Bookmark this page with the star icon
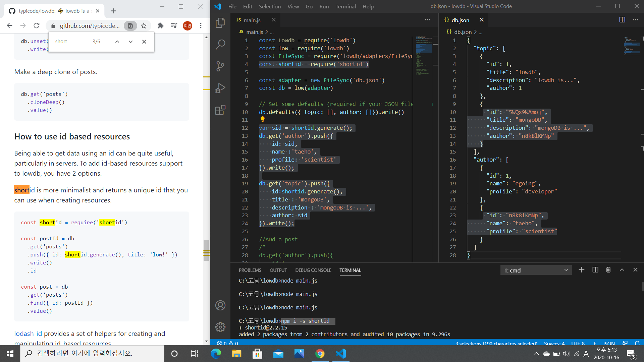The height and width of the screenshot is (362, 644). (144, 26)
